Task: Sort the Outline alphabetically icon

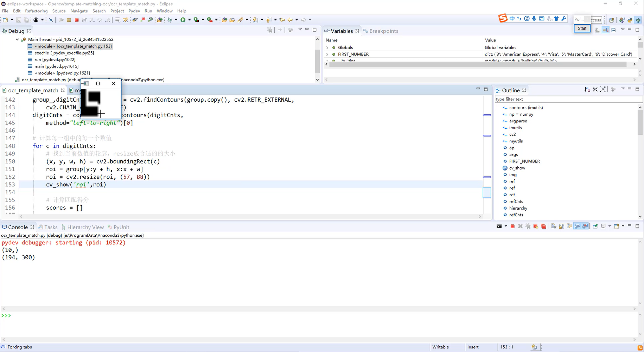Action: (x=587, y=90)
